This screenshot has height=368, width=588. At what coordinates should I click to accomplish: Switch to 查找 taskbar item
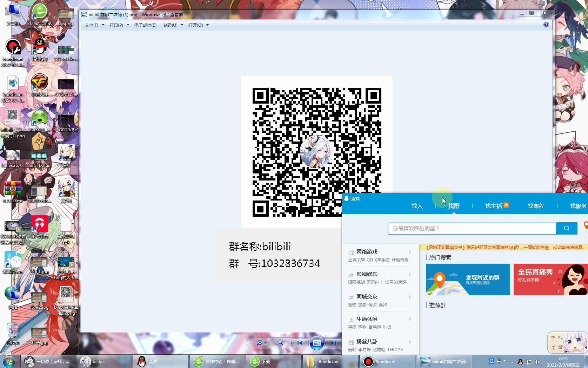160,361
